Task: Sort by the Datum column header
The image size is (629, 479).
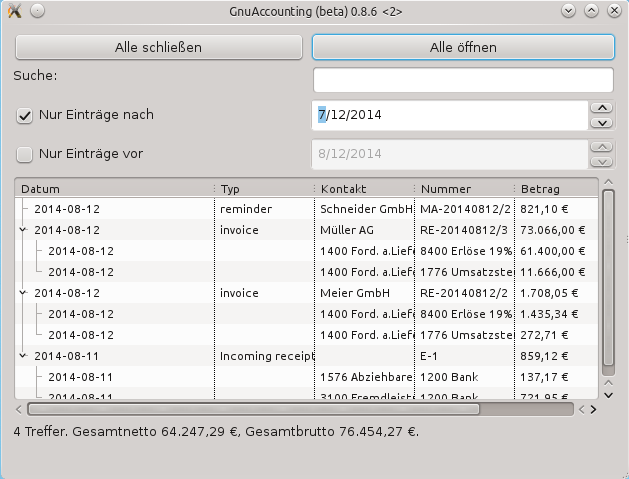Action: [x=114, y=189]
